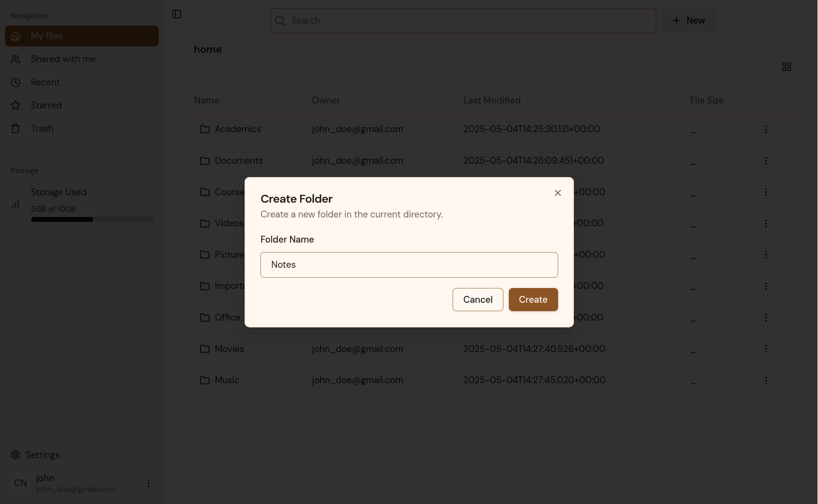
Task: Click the Courses folder icon
Action: 205,192
